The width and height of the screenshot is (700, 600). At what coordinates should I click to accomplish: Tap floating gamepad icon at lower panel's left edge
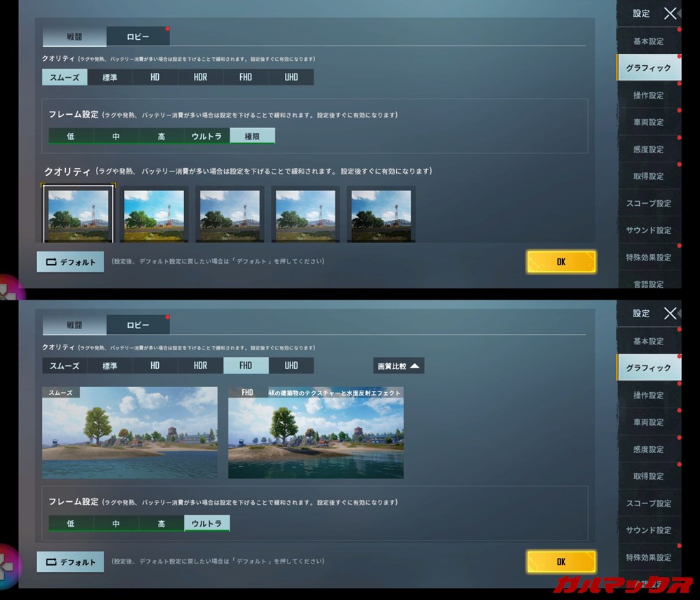point(8,561)
